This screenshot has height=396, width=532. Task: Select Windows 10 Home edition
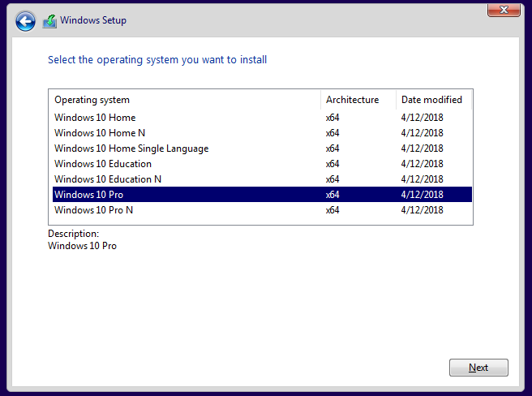point(262,118)
